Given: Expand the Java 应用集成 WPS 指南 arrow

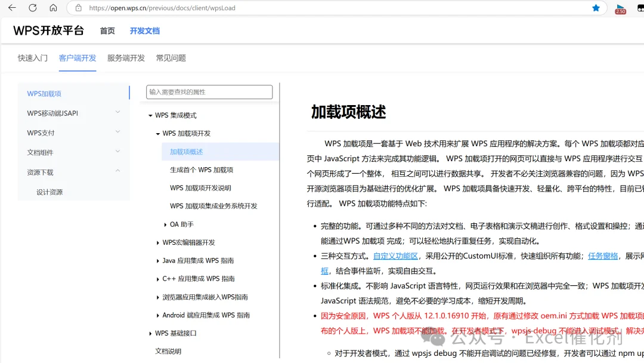Looking at the screenshot, I should (x=157, y=261).
